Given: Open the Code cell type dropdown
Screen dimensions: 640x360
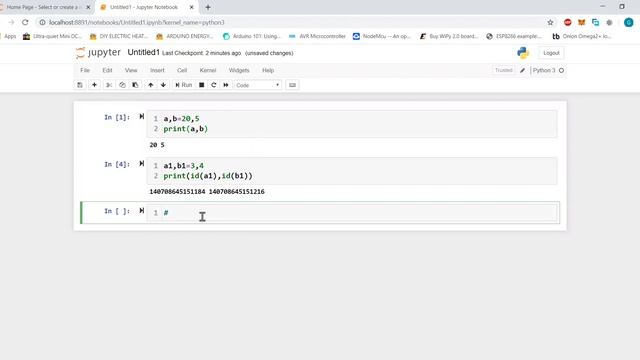Looking at the screenshot, I should tap(258, 85).
